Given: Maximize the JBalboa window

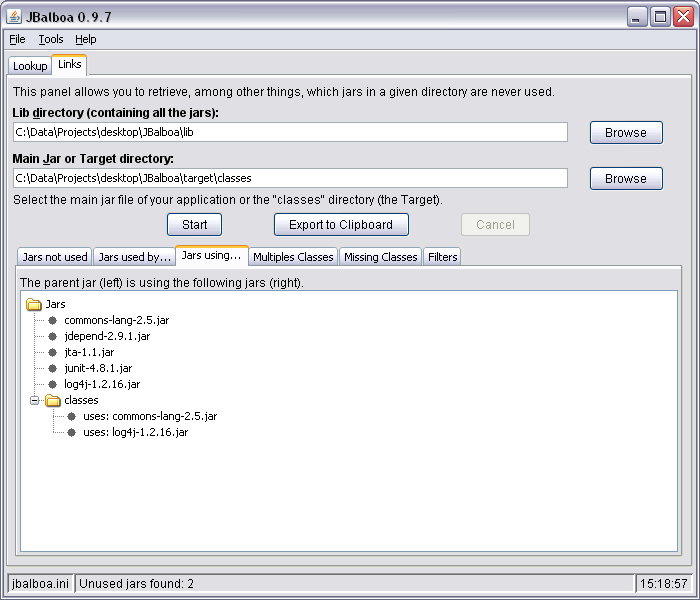Looking at the screenshot, I should coord(660,17).
